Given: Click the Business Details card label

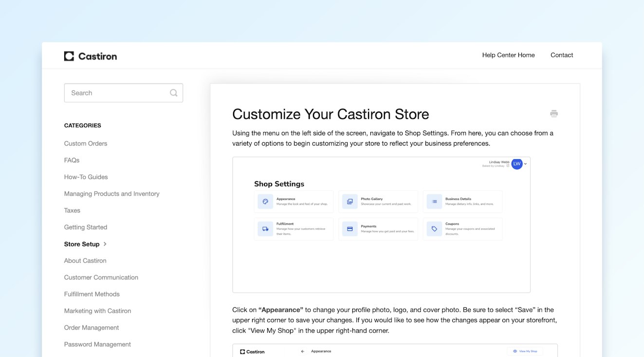Looking at the screenshot, I should click(458, 199).
